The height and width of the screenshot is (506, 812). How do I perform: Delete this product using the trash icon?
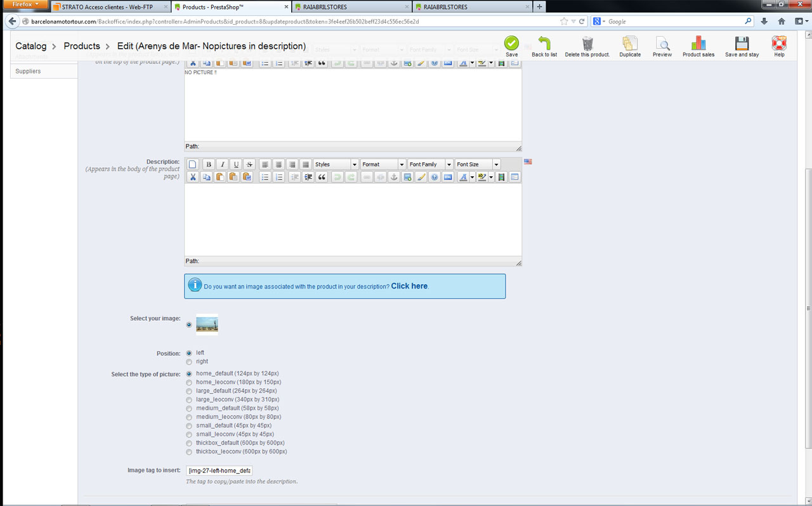(587, 43)
